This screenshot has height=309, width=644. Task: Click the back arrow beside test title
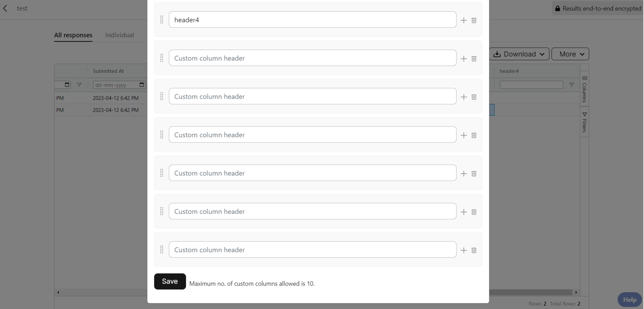[x=6, y=8]
